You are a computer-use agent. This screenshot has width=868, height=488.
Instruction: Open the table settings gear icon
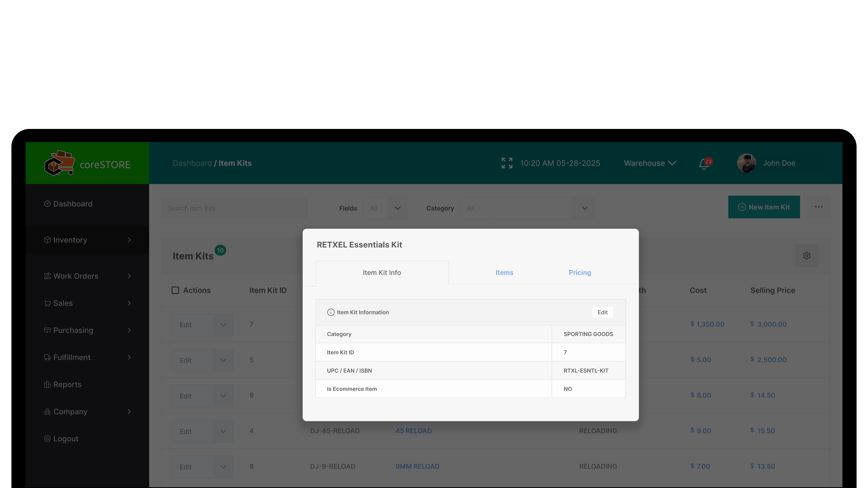tap(807, 256)
